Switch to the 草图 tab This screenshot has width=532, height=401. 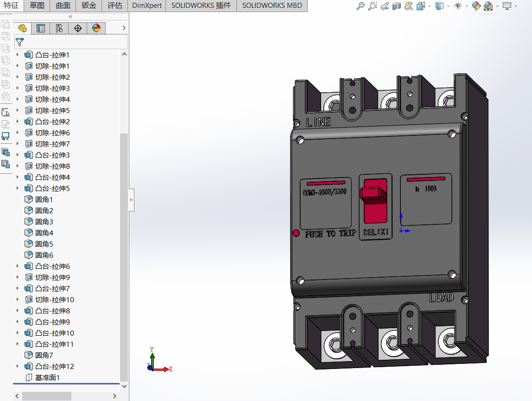coord(37,6)
